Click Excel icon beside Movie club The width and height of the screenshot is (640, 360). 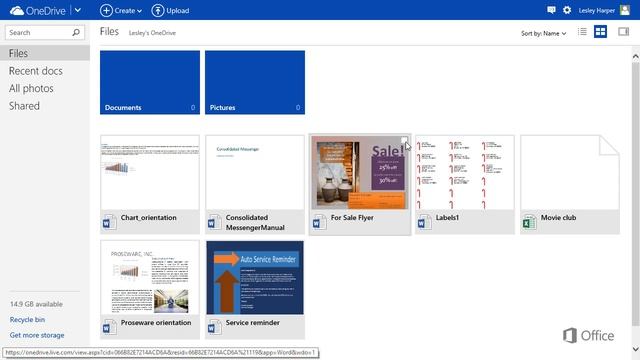[x=529, y=222]
